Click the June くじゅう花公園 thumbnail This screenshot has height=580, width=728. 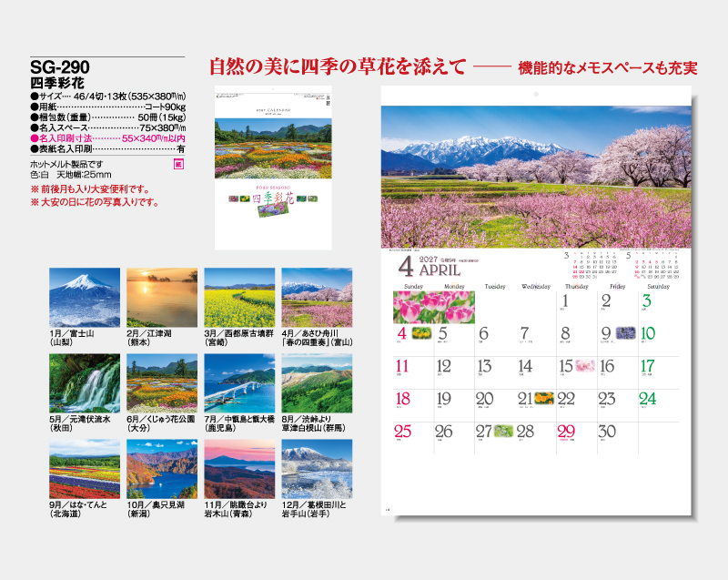point(162,383)
